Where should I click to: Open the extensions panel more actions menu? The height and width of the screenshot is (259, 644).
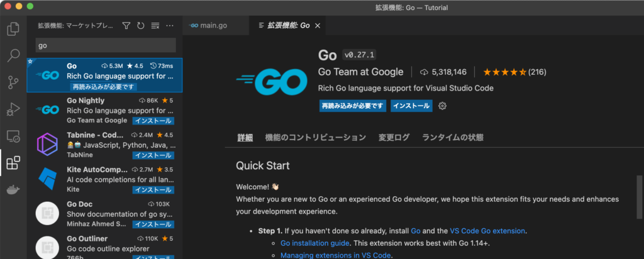point(170,26)
